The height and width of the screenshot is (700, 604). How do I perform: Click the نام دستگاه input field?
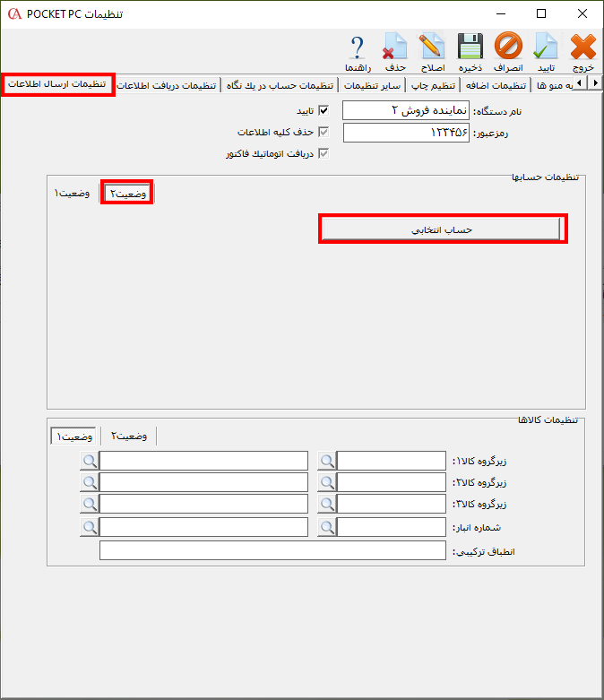coord(406,110)
